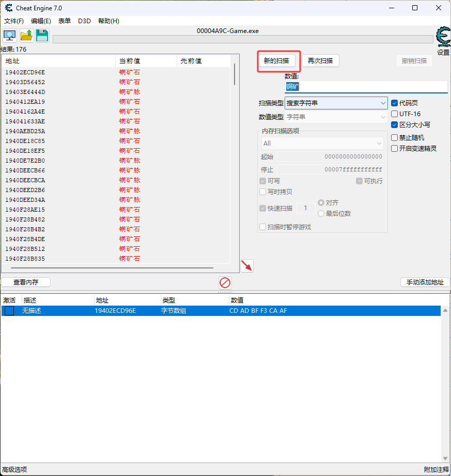Open a cheat table via folder icon

pyautogui.click(x=26, y=36)
